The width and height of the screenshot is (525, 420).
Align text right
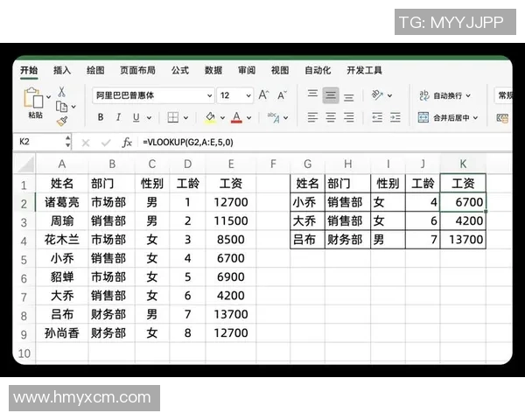pos(349,117)
